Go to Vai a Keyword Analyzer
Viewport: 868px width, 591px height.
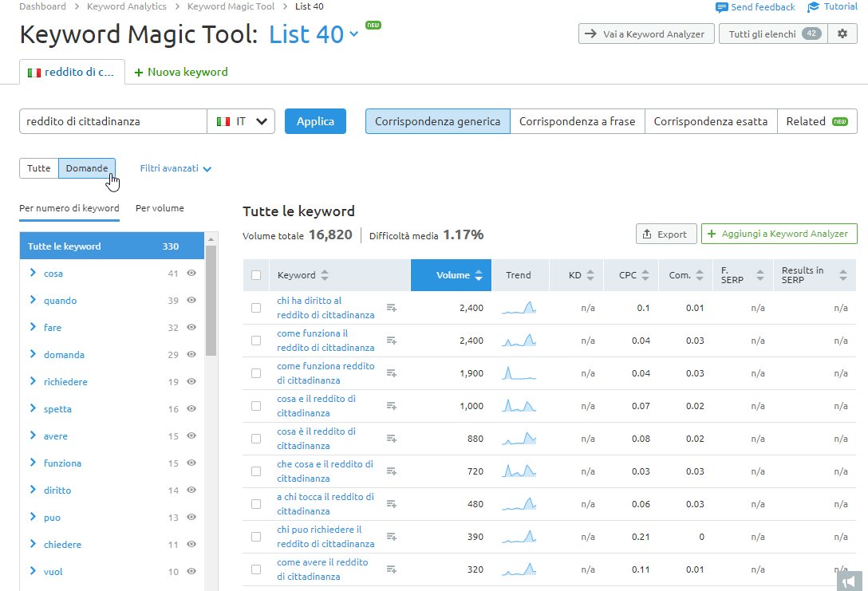[x=646, y=33]
